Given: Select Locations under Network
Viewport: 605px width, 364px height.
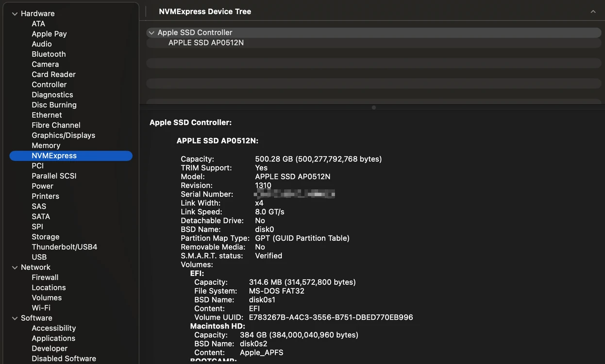Looking at the screenshot, I should pyautogui.click(x=49, y=288).
